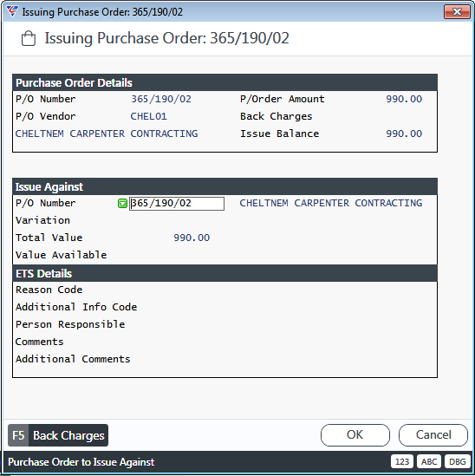Open Back Charges button
Image resolution: width=475 pixels, height=476 pixels.
(58, 435)
